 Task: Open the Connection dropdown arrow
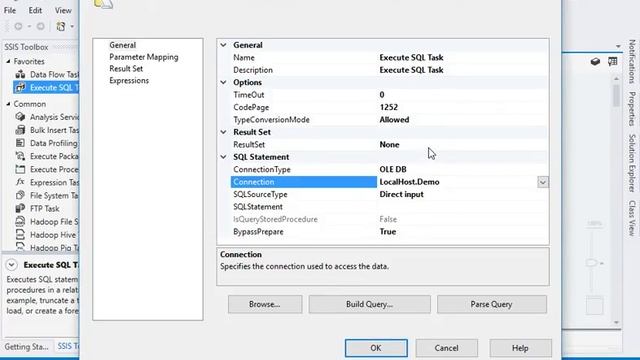point(542,182)
